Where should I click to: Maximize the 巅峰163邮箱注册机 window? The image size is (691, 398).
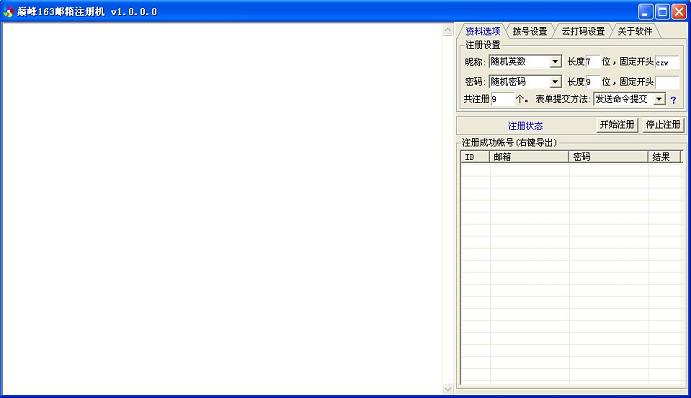(662, 11)
